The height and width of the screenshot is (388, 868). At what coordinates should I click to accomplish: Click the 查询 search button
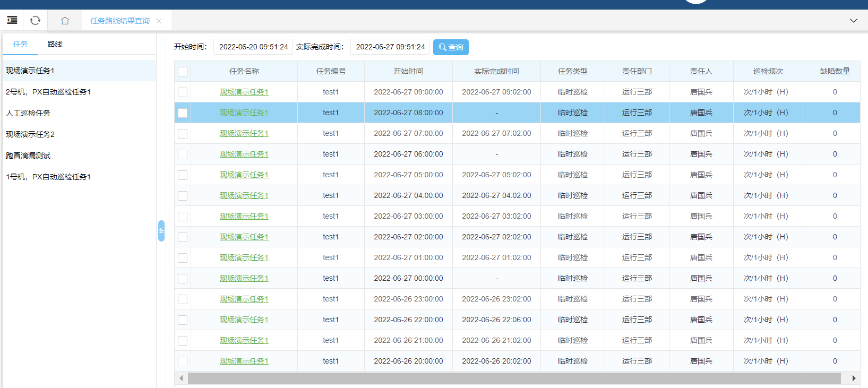pyautogui.click(x=451, y=47)
